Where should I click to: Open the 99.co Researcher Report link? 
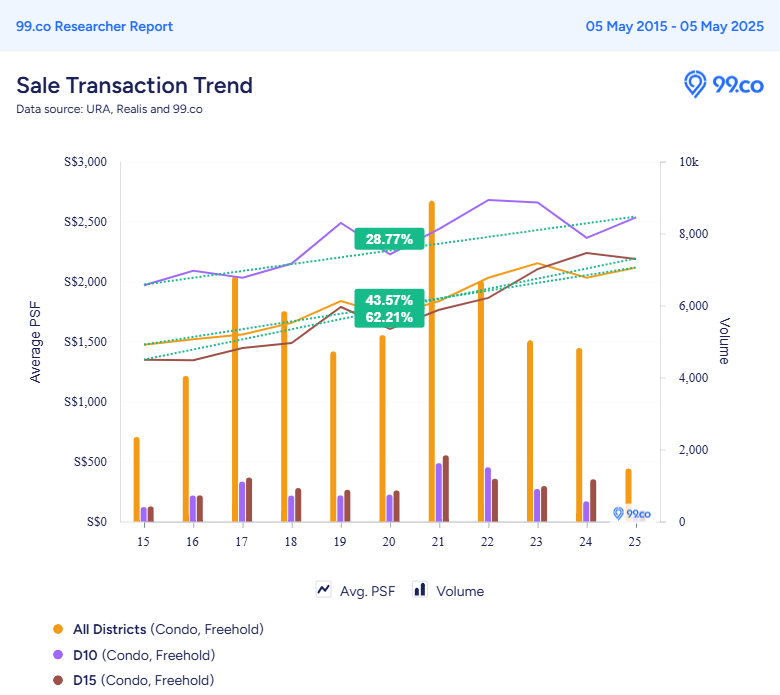tap(95, 26)
